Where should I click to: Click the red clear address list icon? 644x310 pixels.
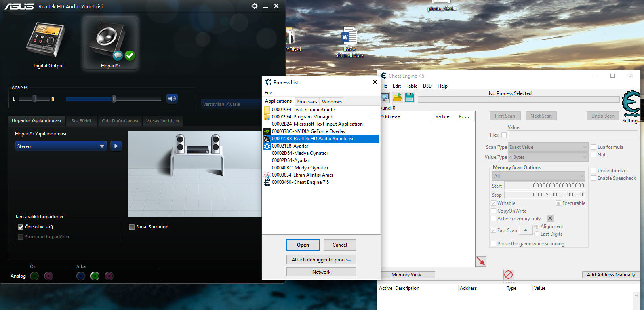point(508,275)
